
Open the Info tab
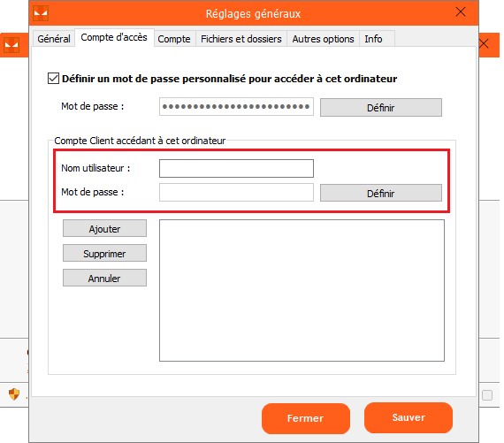click(373, 39)
